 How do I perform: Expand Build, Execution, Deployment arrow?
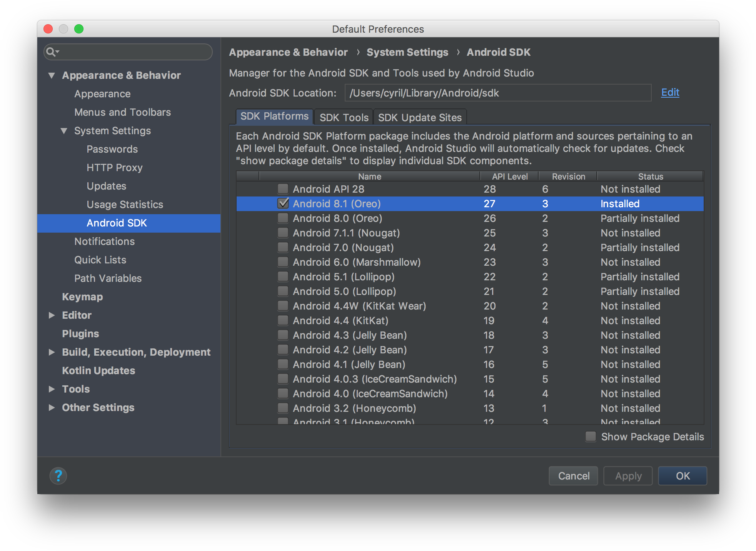[52, 352]
